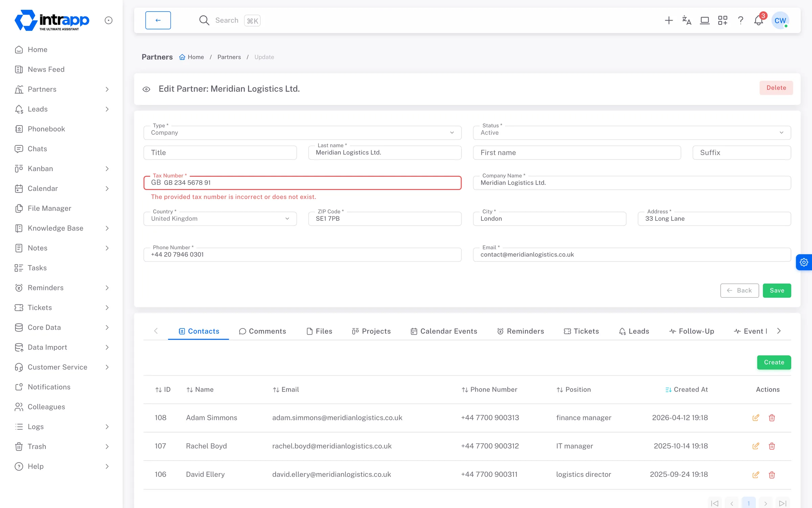Click the Back button beside Save

click(x=740, y=291)
